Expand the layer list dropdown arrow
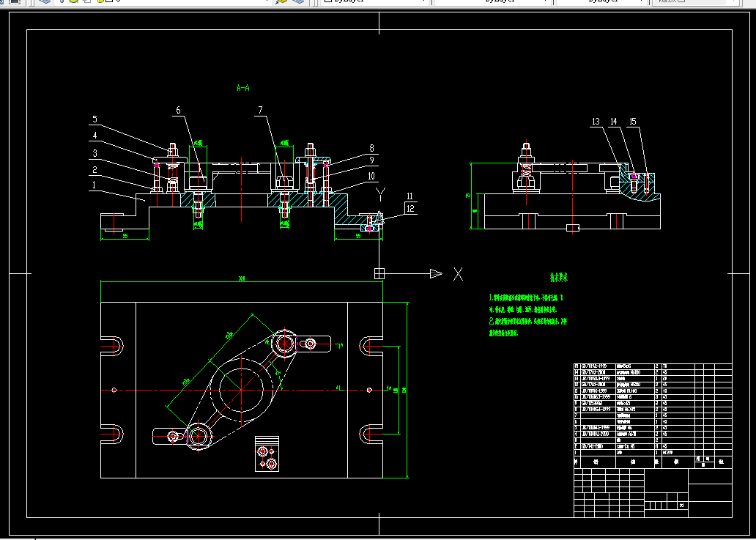 [x=266, y=1]
